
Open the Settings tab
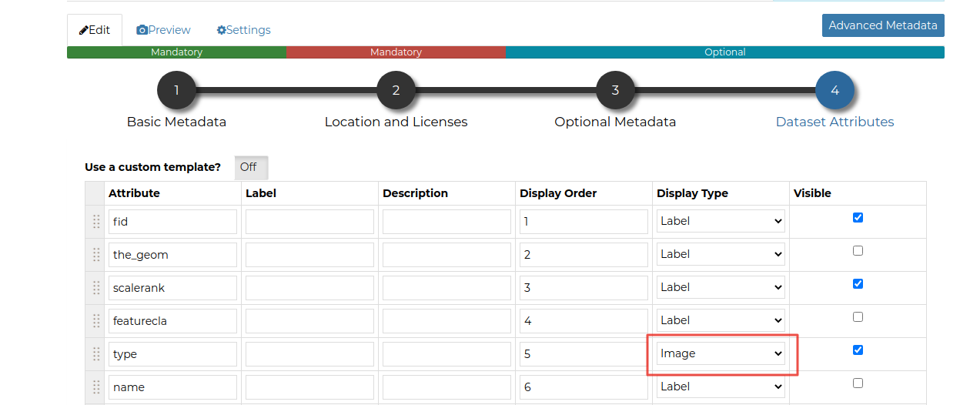tap(243, 30)
